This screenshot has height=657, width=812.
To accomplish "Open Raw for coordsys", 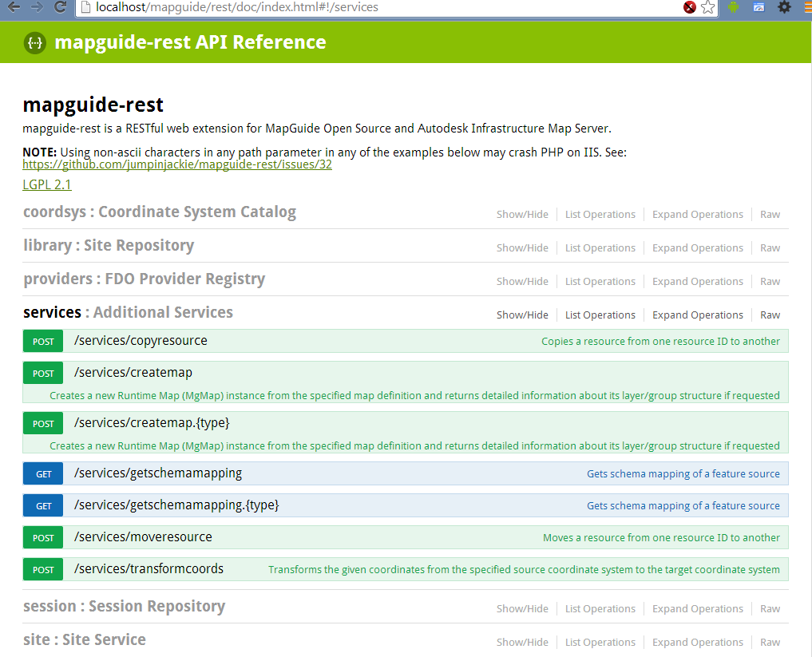I will 770,214.
